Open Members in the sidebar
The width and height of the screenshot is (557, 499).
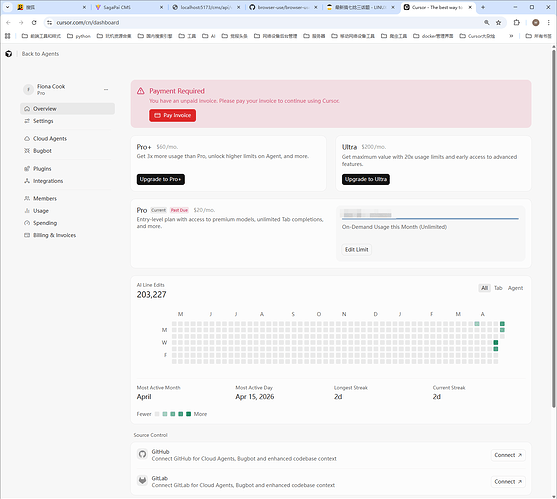pos(67,199)
